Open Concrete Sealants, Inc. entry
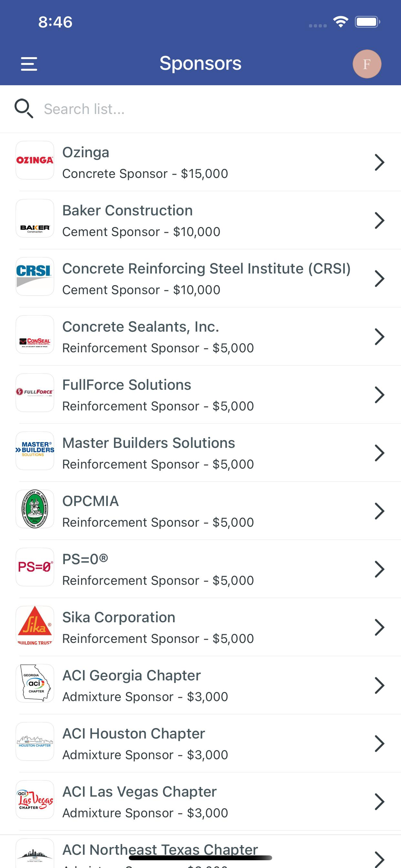Screen dimensions: 401x868 coord(200,336)
